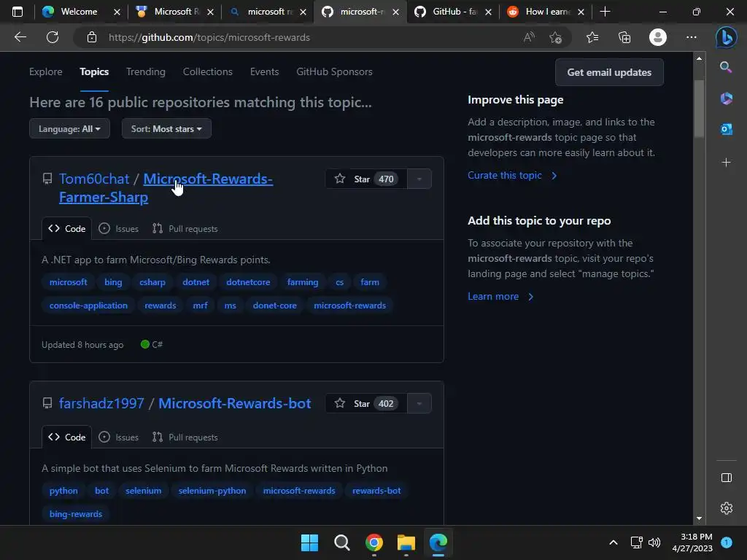
Task: Open the Explore navigation item
Action: 46,72
